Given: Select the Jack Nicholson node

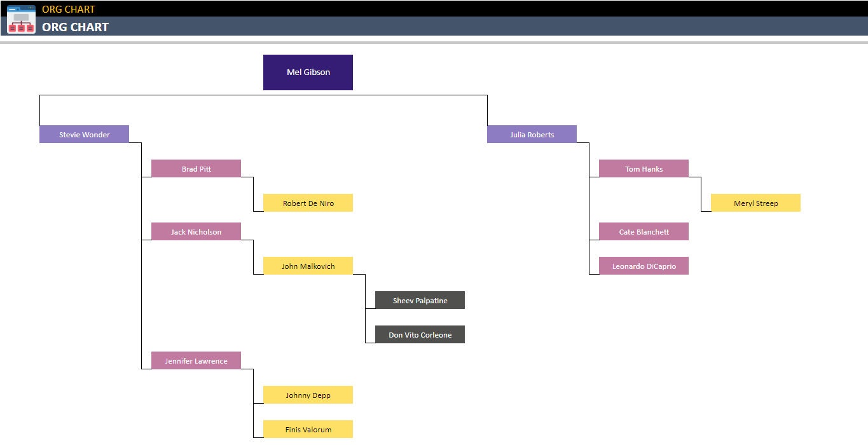Looking at the screenshot, I should click(x=196, y=231).
